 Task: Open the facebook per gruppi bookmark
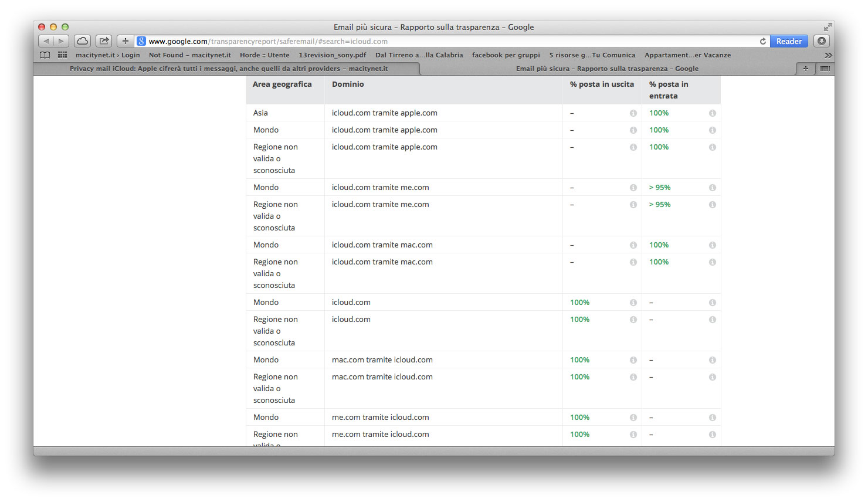[x=506, y=55]
